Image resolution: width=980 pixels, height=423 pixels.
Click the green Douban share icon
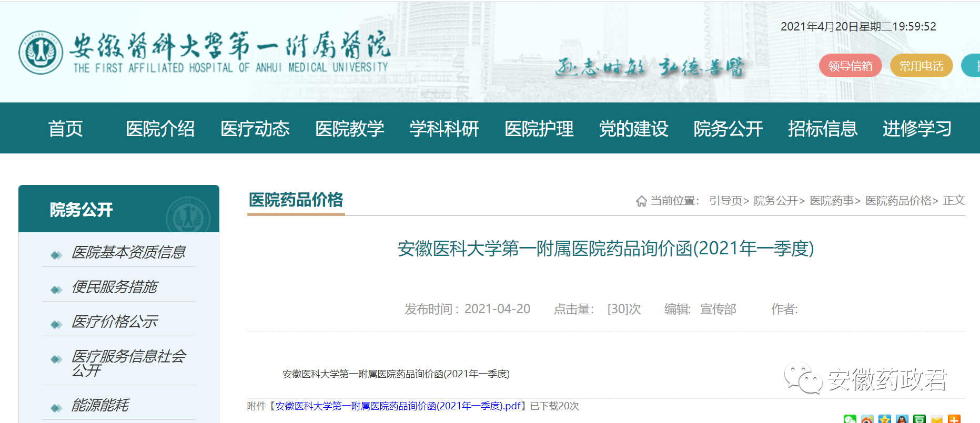(920, 420)
